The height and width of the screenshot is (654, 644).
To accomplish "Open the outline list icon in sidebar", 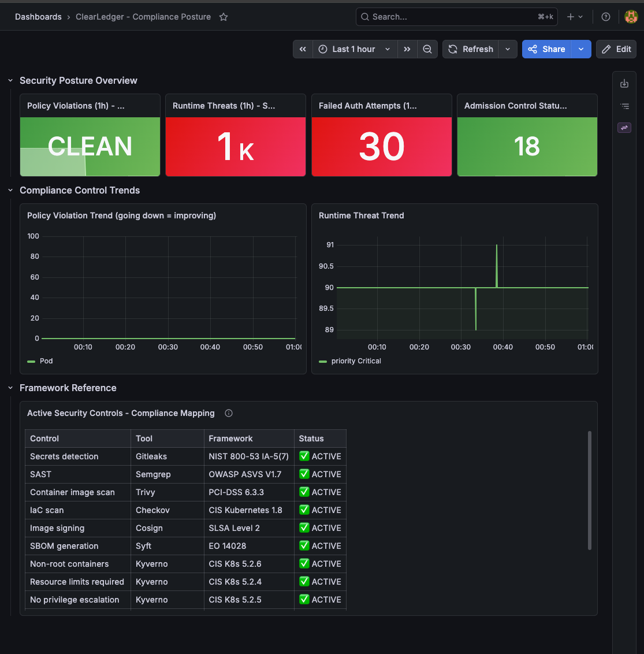I will [624, 106].
